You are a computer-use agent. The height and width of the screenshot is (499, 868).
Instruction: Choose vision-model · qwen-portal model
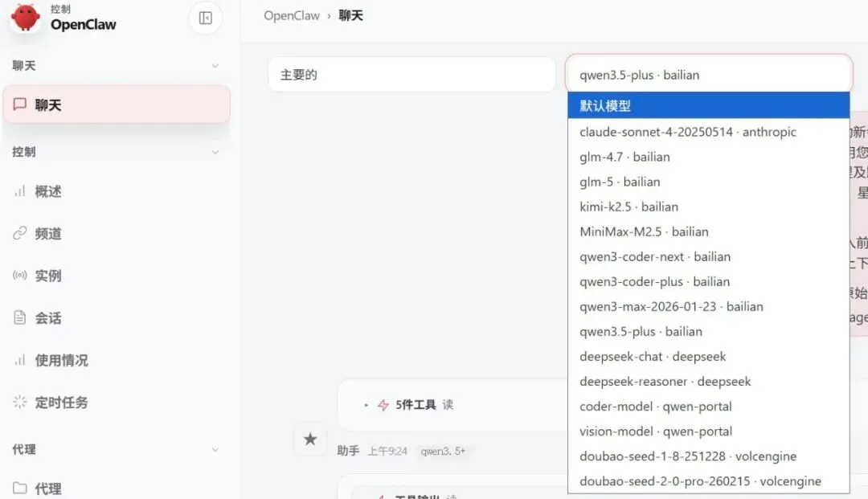click(709, 431)
